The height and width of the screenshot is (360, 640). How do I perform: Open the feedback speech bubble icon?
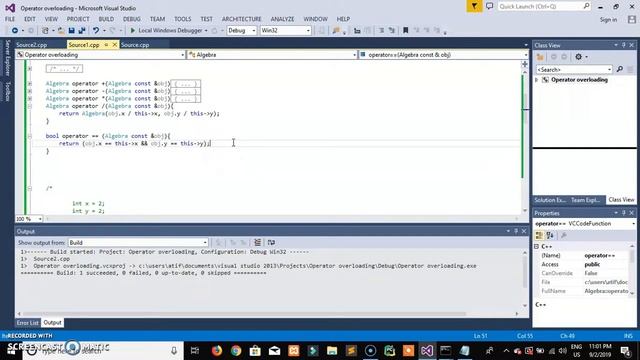tap(489, 6)
